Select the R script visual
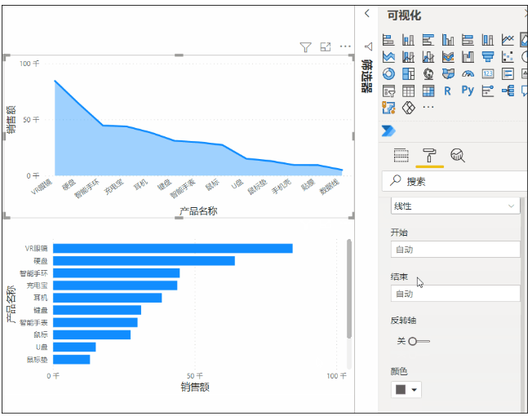Viewport: 532px width, 416px height. tap(447, 91)
